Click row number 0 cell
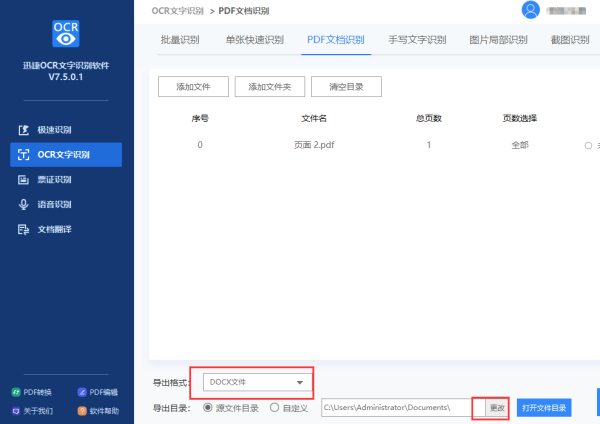 (x=200, y=145)
